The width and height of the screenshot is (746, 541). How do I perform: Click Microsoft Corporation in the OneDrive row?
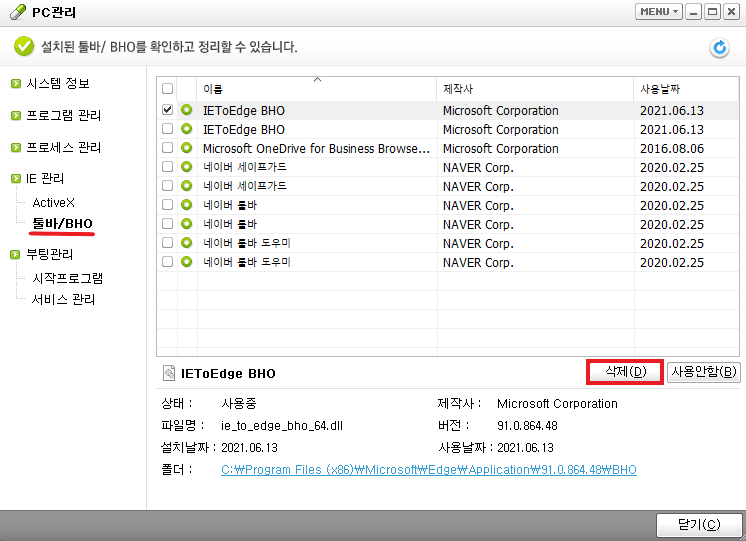(501, 148)
